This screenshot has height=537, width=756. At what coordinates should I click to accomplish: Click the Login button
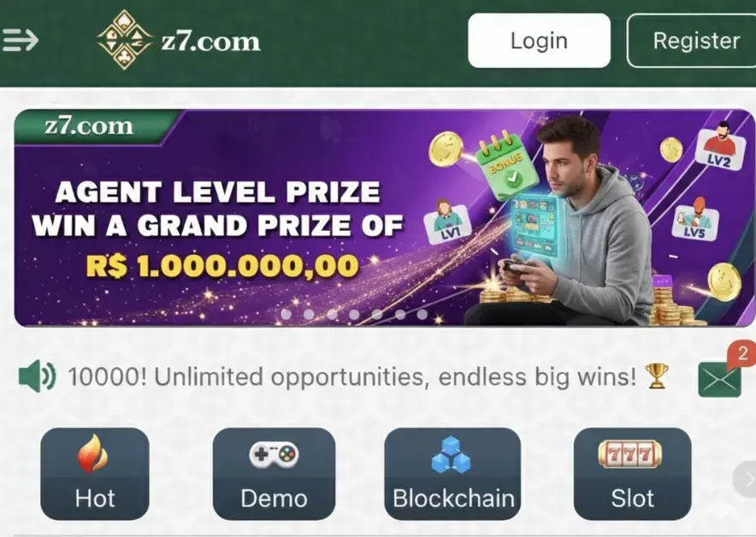pyautogui.click(x=539, y=40)
